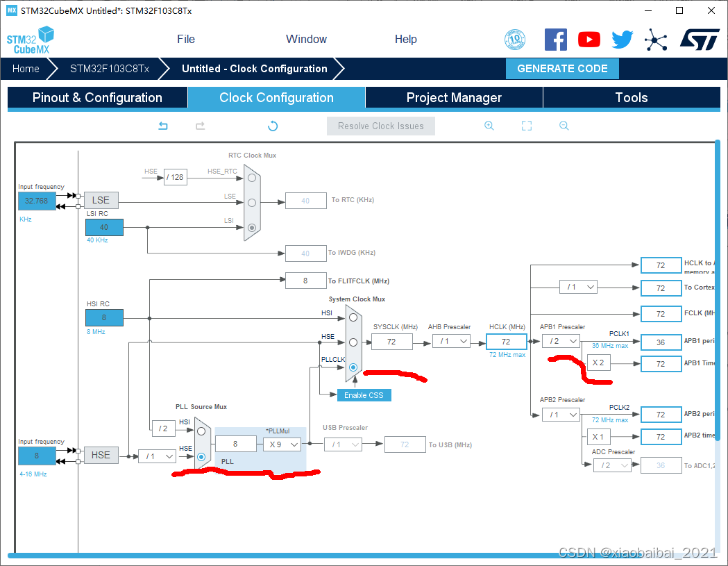Select HSE in System Clock Mux
The width and height of the screenshot is (728, 566).
353,342
